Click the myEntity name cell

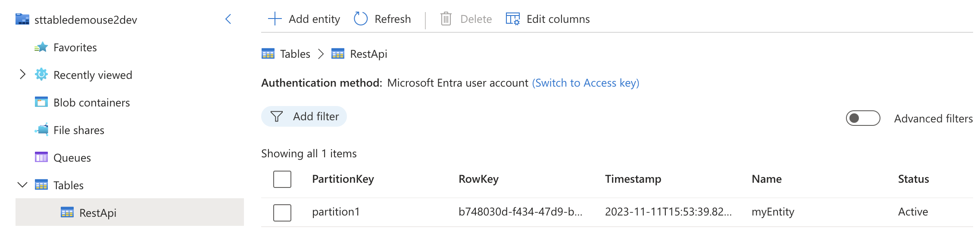point(773,212)
